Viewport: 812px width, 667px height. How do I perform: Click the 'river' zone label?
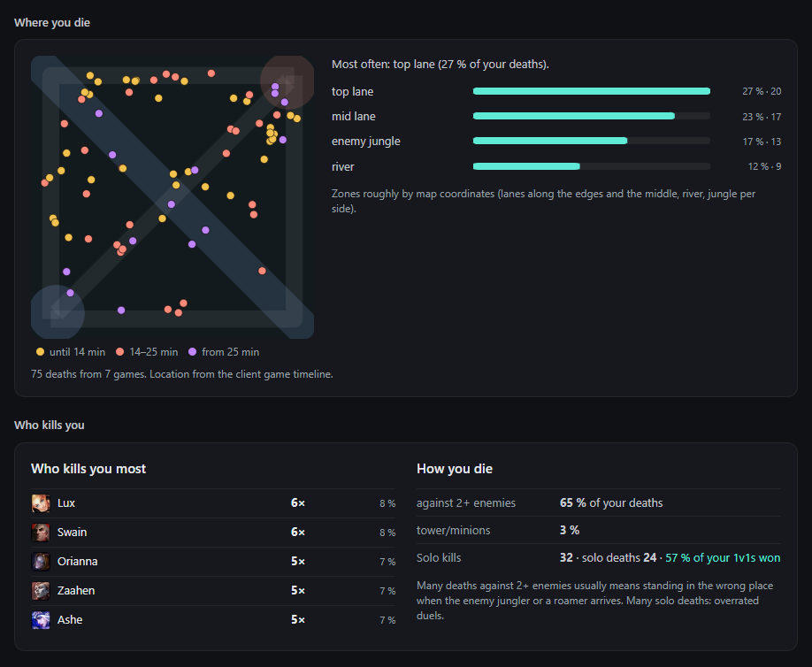point(343,166)
